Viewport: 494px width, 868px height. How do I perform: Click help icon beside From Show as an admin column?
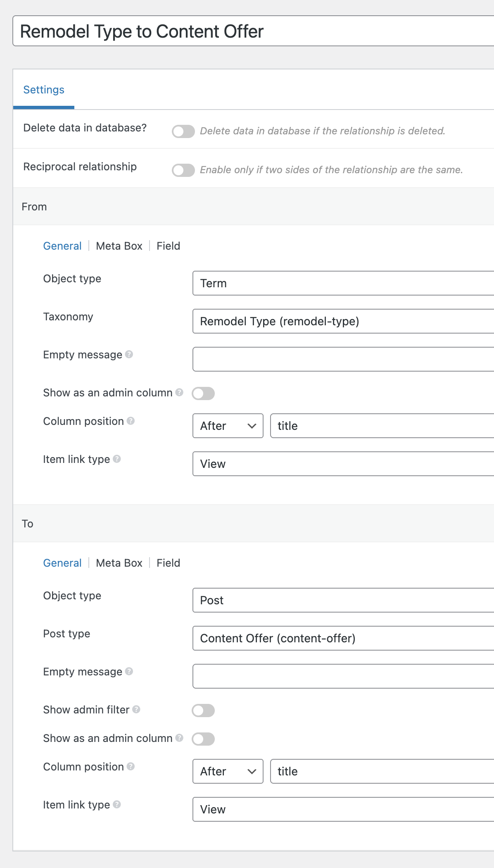pos(179,392)
